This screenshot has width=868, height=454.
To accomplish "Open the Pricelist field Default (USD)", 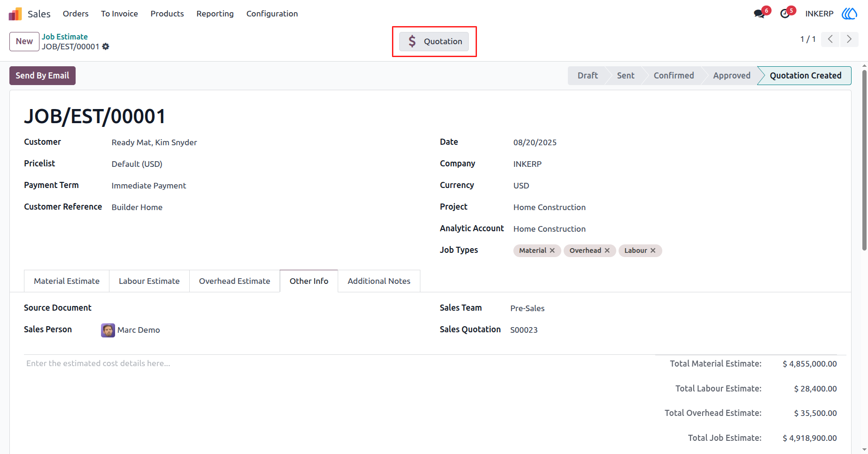I will tap(137, 164).
